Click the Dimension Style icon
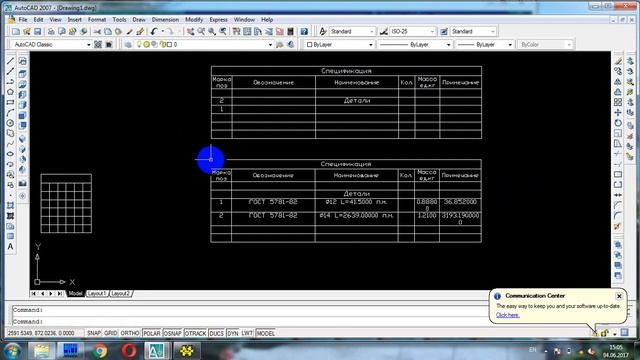 pyautogui.click(x=384, y=31)
